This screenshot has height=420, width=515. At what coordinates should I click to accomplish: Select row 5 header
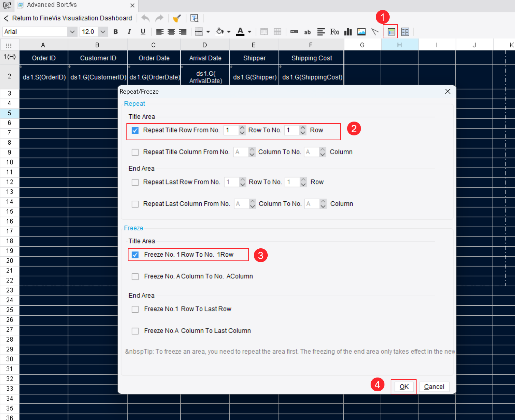point(9,113)
